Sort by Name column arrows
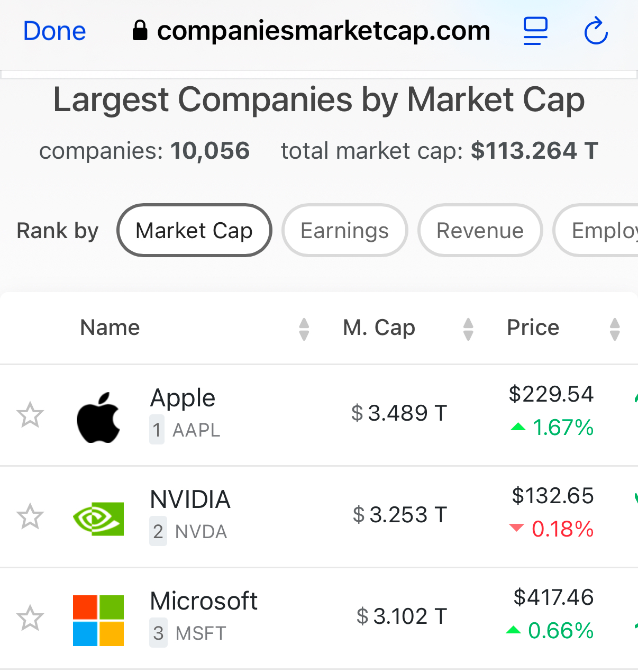 coord(304,329)
